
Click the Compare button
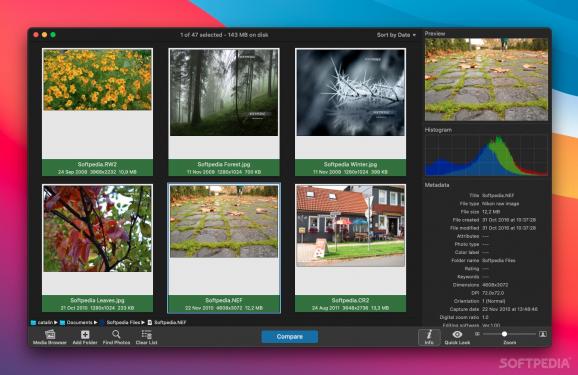[x=289, y=337]
